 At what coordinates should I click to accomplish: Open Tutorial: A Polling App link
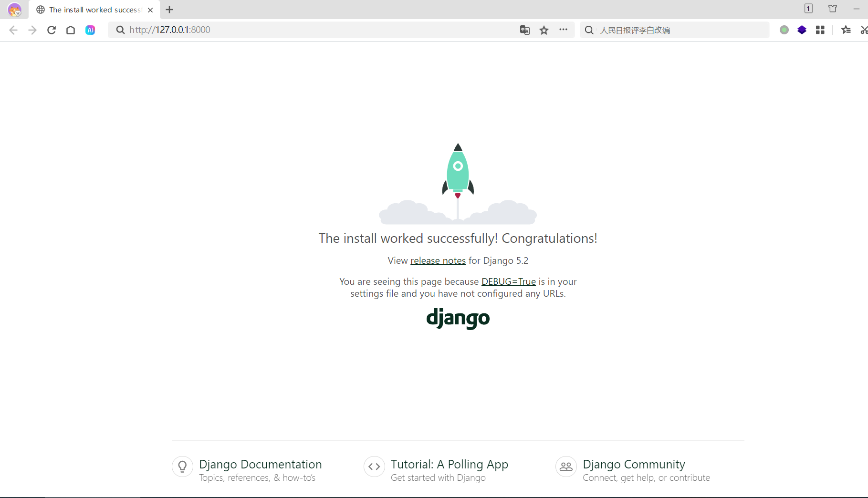pos(450,465)
